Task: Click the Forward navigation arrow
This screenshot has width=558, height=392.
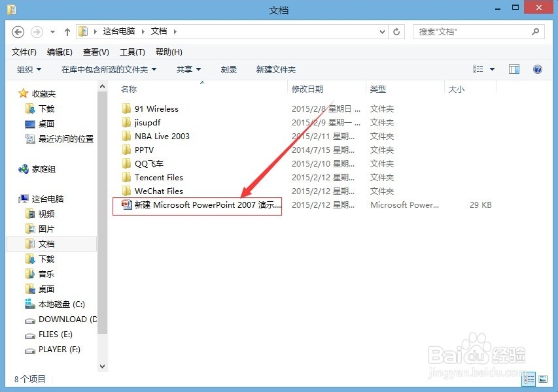Action: click(37, 32)
